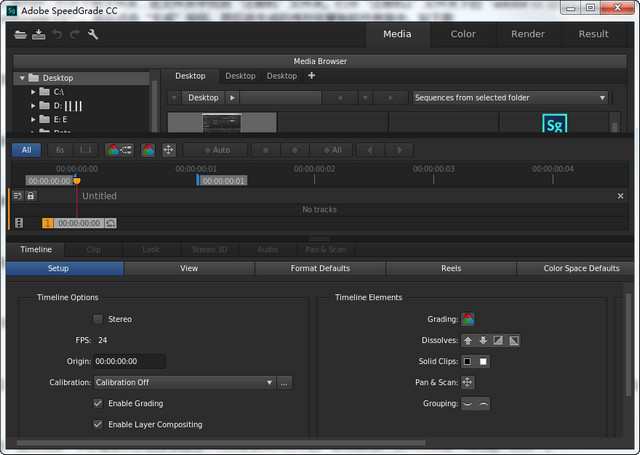This screenshot has width=640, height=455.
Task: Toggle the Auto keyframe button
Action: click(x=215, y=150)
